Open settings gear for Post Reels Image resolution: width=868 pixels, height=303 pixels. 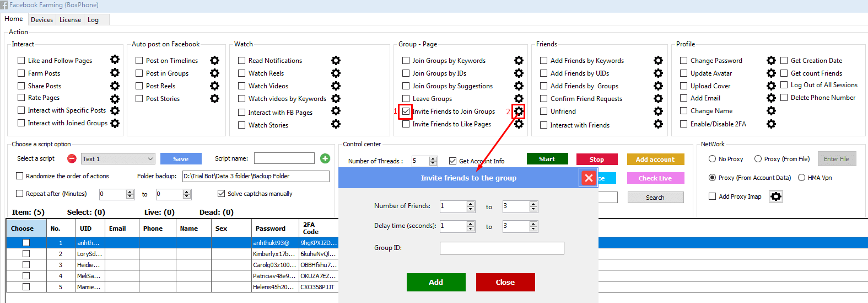click(x=214, y=86)
